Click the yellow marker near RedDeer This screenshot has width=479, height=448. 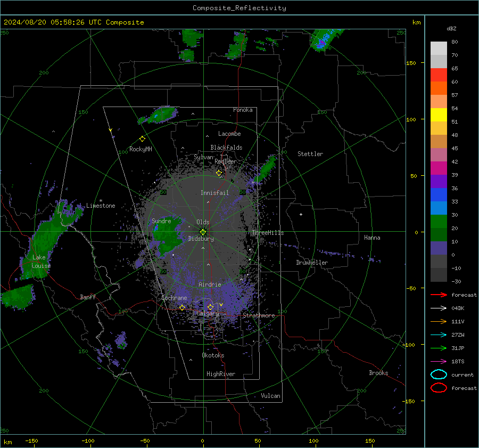(219, 173)
